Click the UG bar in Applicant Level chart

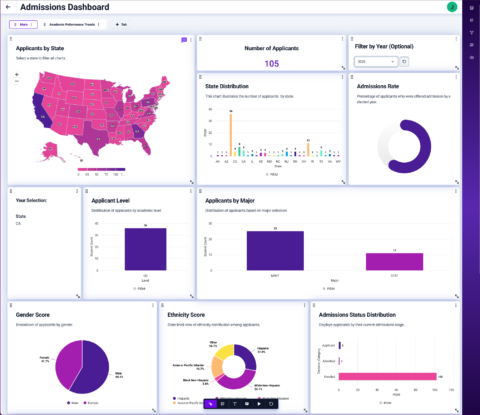click(145, 249)
